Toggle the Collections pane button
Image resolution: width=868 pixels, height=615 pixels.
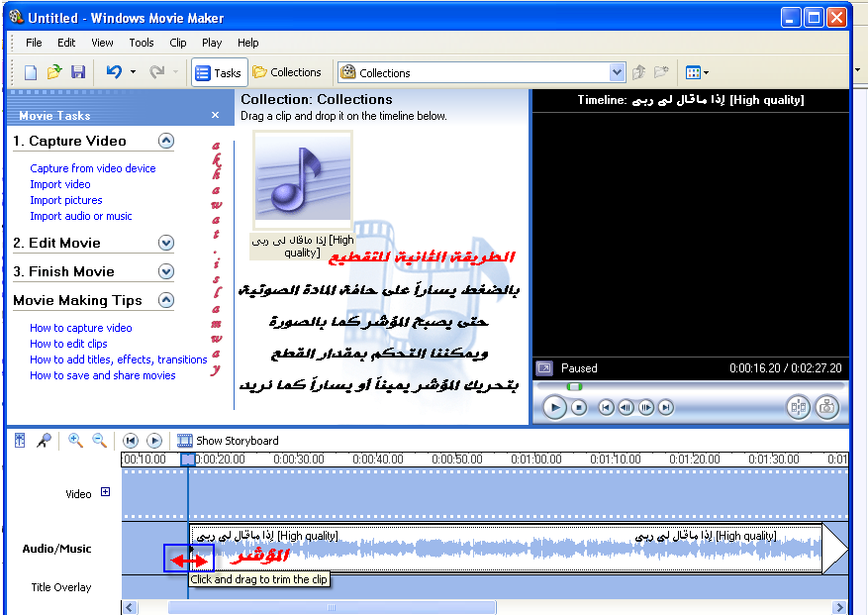point(287,72)
